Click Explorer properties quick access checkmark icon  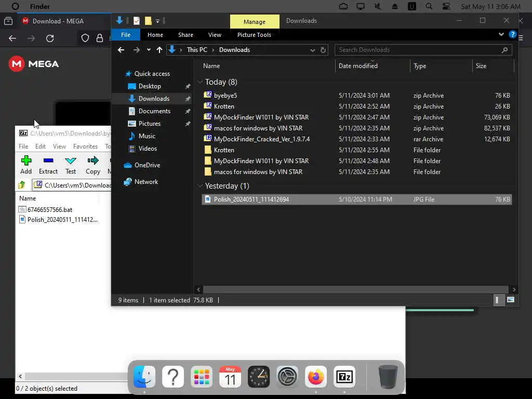(x=137, y=21)
